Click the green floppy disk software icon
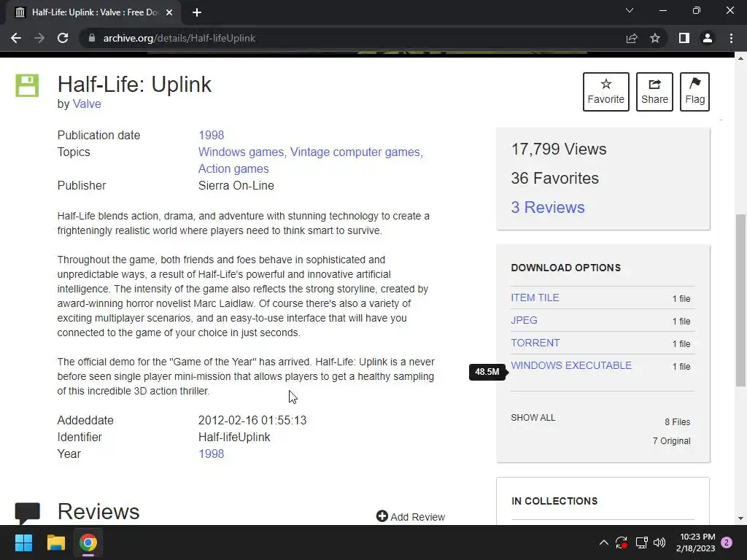747x560 pixels. (x=27, y=86)
